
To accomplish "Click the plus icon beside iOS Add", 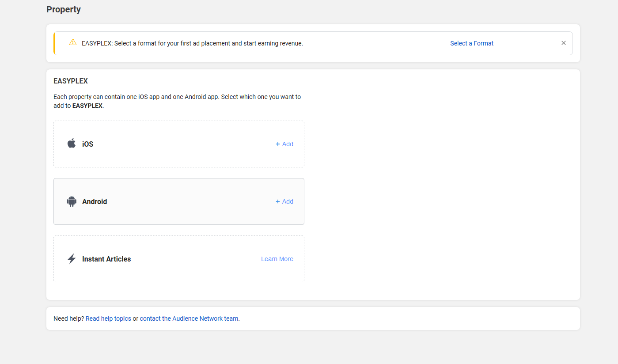I will 278,144.
